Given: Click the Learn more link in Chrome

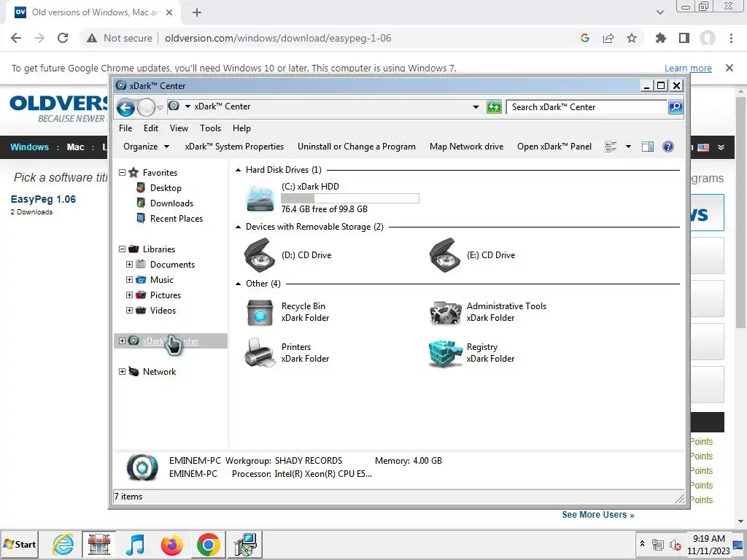Looking at the screenshot, I should (x=688, y=68).
